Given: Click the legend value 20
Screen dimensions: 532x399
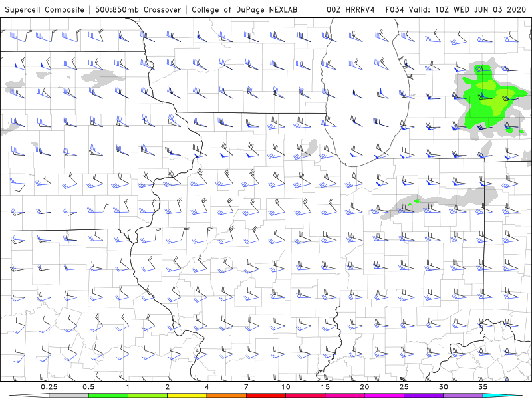Looking at the screenshot, I should click(x=364, y=387).
